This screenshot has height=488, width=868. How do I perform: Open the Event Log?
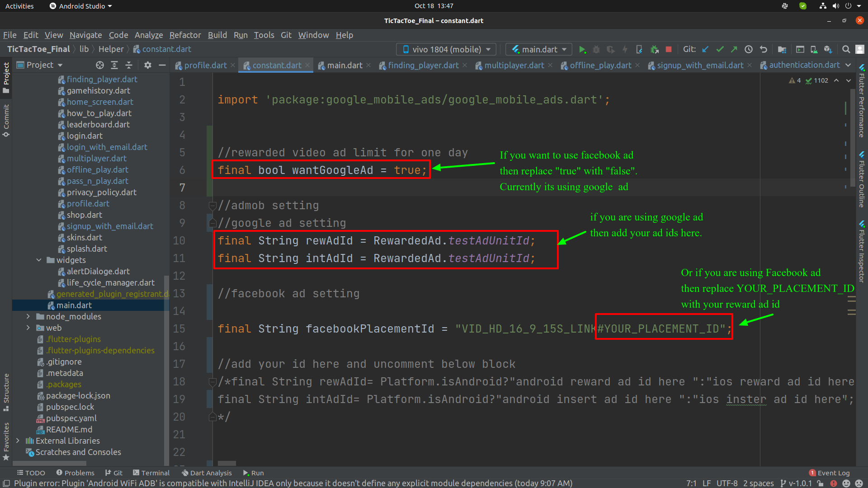830,473
